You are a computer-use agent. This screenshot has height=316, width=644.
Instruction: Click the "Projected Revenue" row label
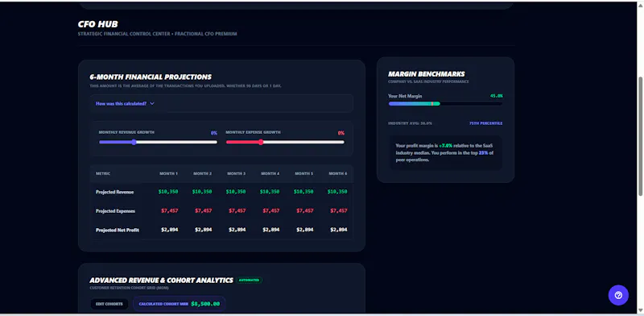(x=114, y=192)
